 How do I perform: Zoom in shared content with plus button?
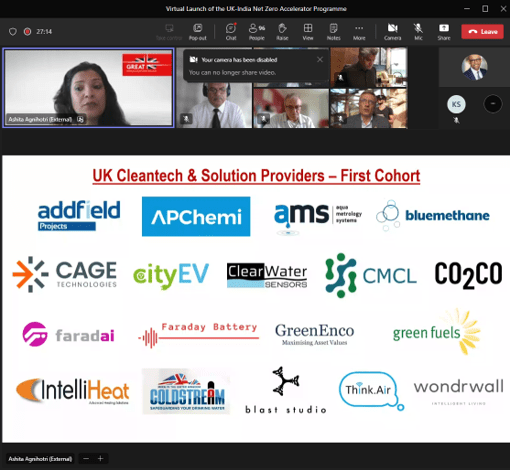(x=100, y=459)
